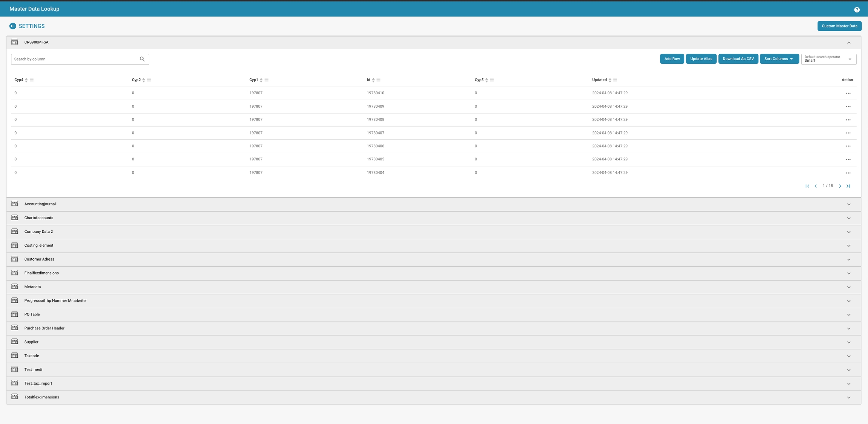Viewport: 868px width, 424px height.
Task: Click the Download As CSV button
Action: click(x=738, y=59)
